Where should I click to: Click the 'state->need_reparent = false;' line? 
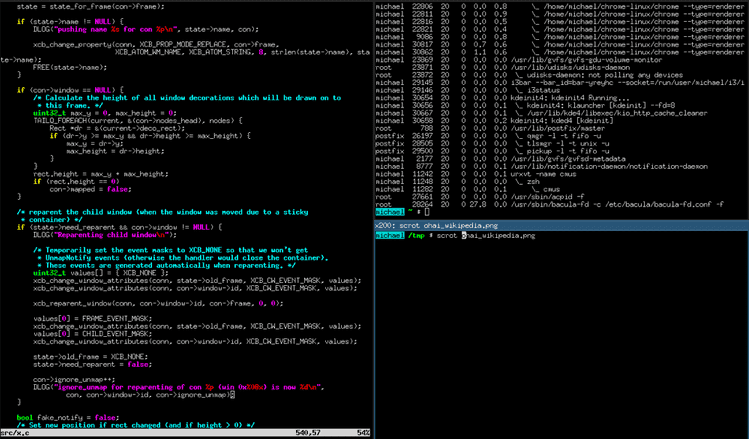pos(93,364)
